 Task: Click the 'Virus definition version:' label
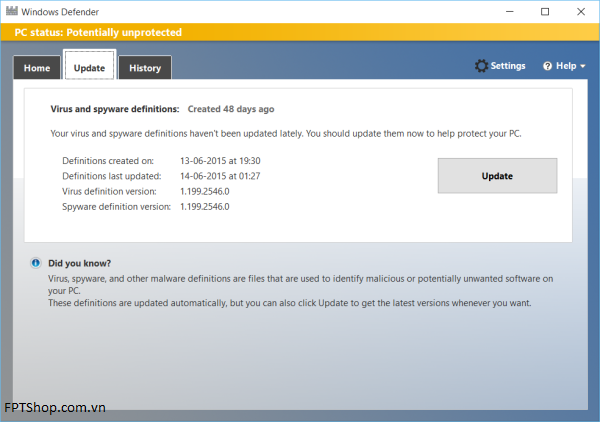point(109,191)
